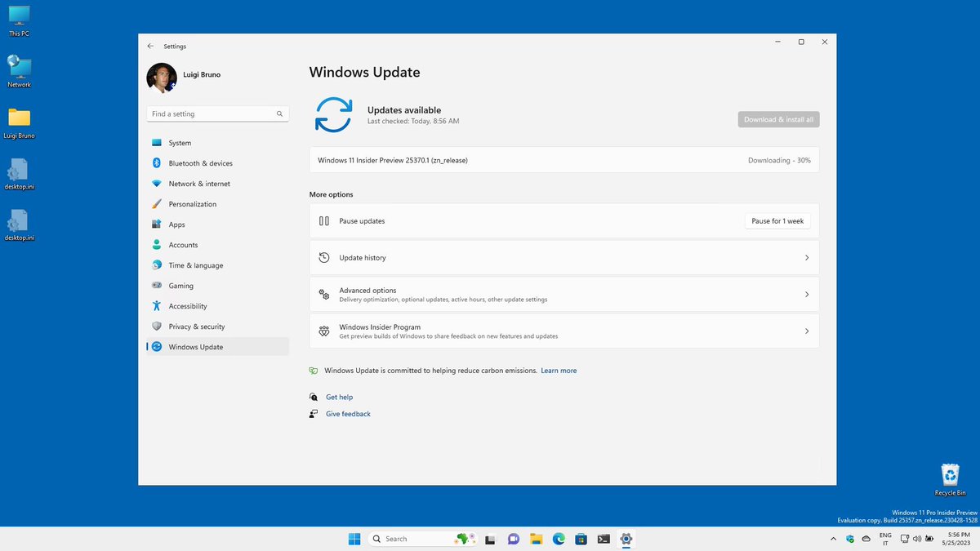
Task: Click the Windows Security tray icon
Action: click(850, 539)
